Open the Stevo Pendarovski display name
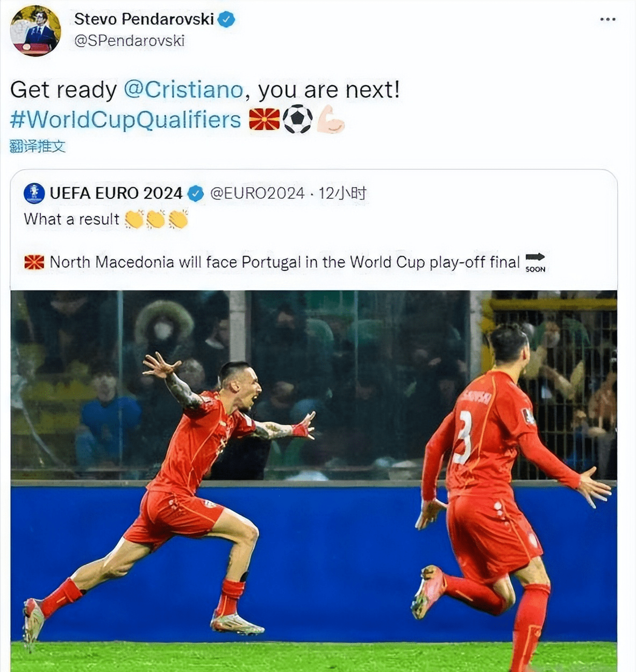This screenshot has width=636, height=672. 144,19
